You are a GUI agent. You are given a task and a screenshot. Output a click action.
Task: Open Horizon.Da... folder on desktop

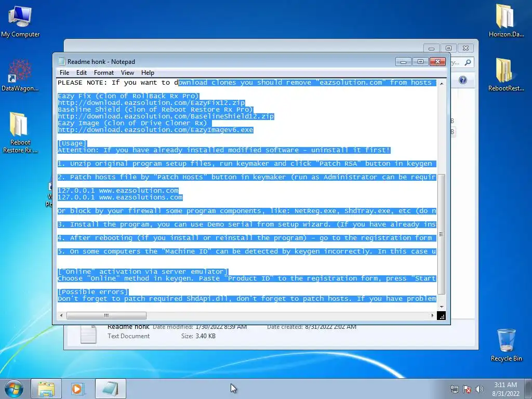(x=506, y=20)
